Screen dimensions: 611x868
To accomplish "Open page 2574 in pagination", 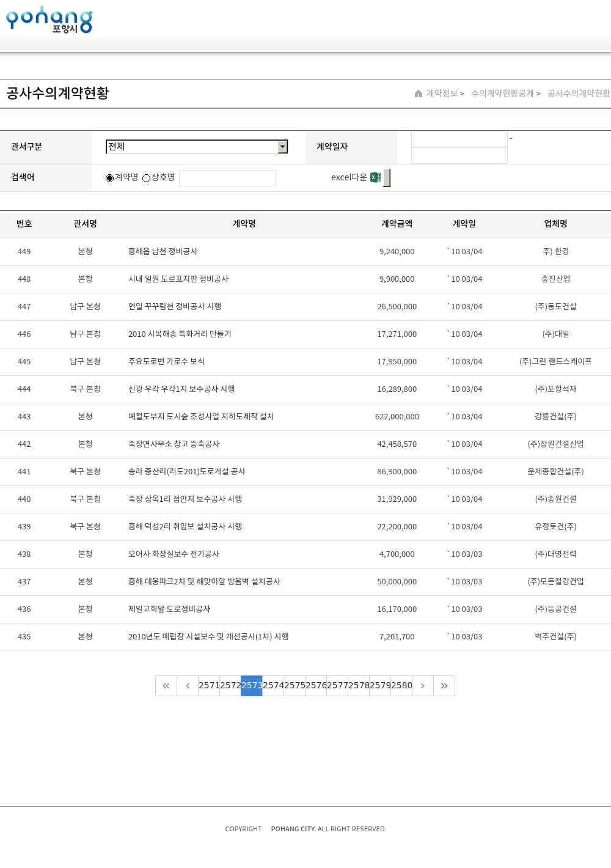I will [273, 686].
